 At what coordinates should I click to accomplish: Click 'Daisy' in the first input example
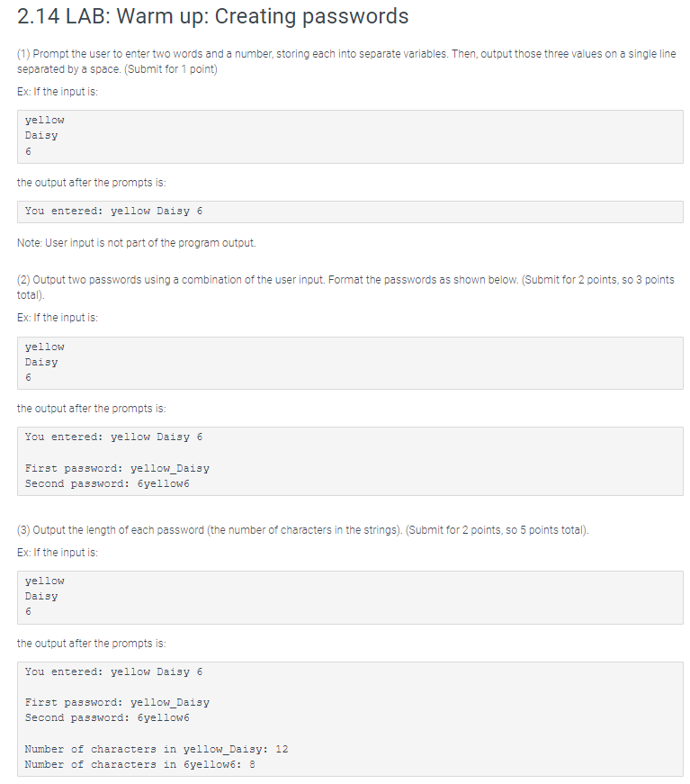[x=41, y=136]
